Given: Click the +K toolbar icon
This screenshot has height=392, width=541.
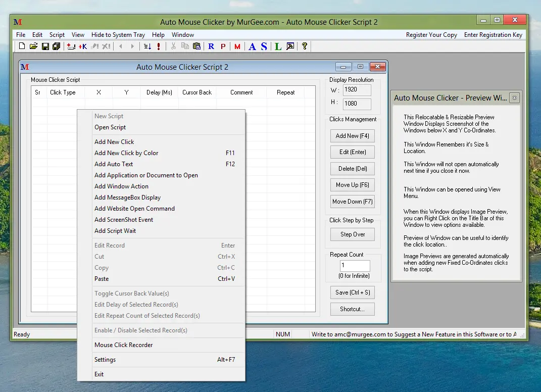Looking at the screenshot, I should point(83,46).
